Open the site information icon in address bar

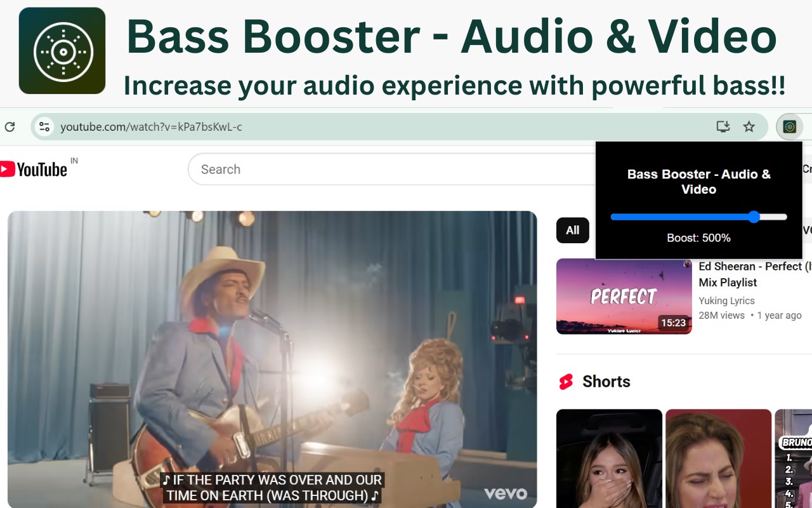[44, 127]
